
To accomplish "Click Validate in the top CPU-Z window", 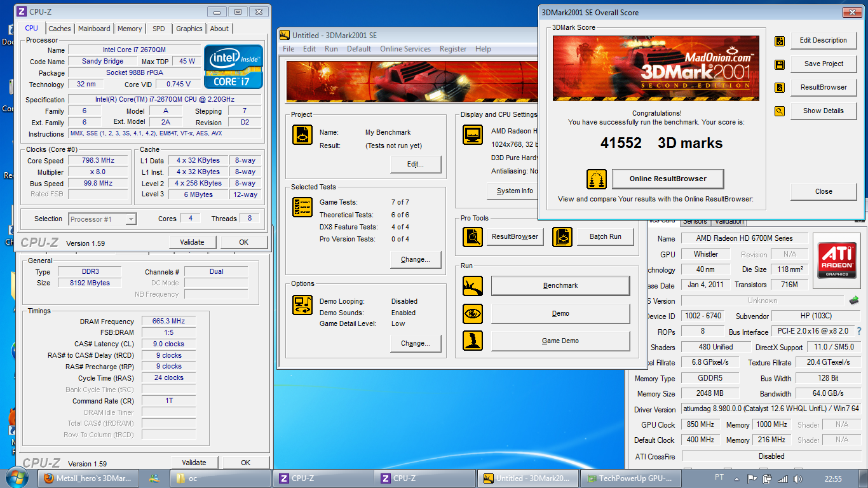I will [192, 242].
